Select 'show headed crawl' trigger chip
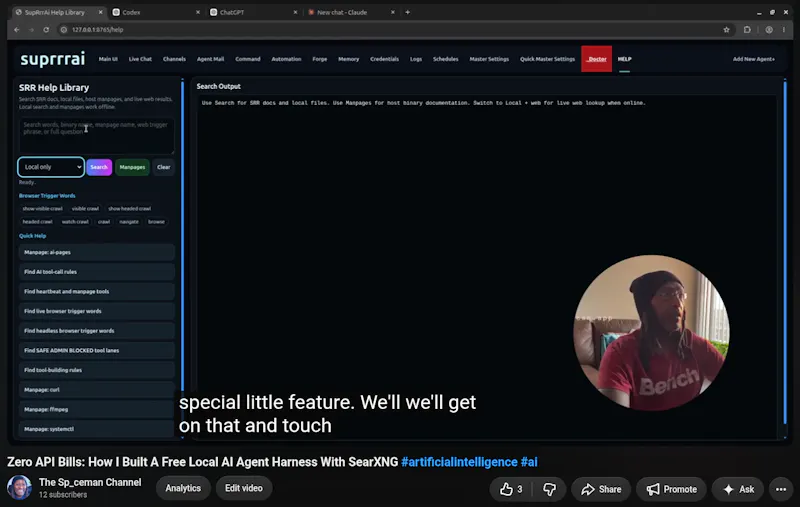 (130, 209)
